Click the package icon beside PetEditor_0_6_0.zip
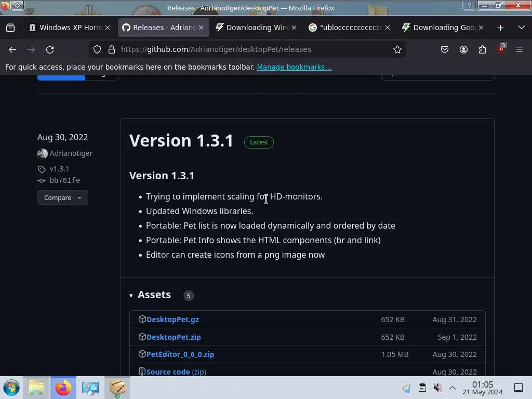Viewport: 532px width, 399px height. pyautogui.click(x=142, y=354)
